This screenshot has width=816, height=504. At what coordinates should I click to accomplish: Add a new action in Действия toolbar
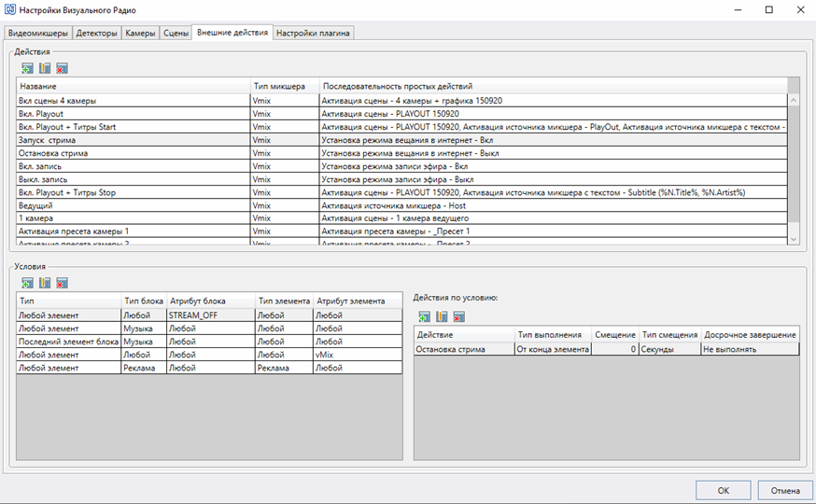click(28, 68)
